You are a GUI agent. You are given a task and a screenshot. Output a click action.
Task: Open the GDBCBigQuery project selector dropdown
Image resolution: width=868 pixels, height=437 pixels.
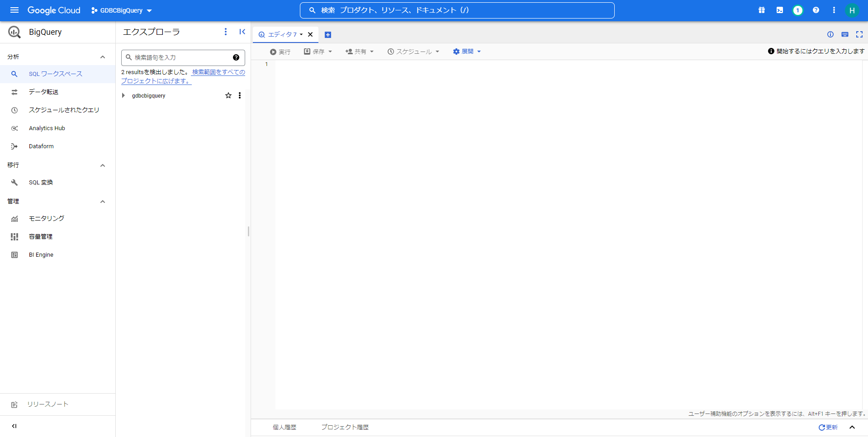point(122,10)
